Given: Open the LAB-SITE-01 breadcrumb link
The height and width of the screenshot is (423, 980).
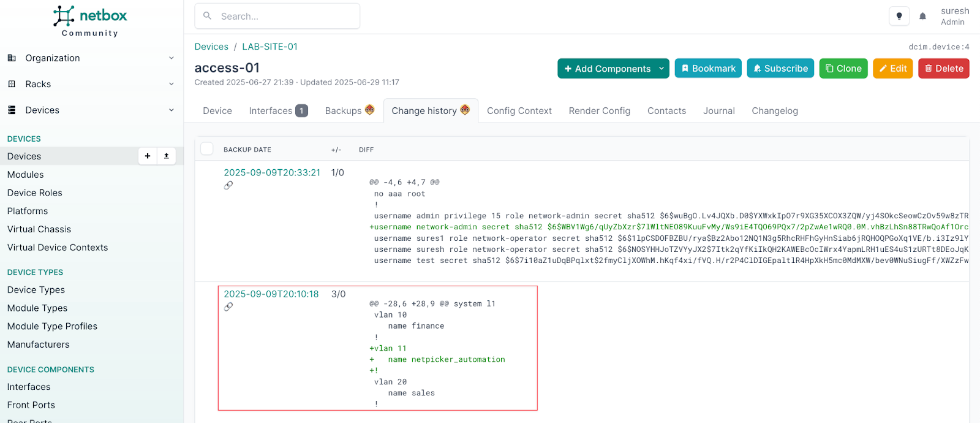Looking at the screenshot, I should point(269,47).
